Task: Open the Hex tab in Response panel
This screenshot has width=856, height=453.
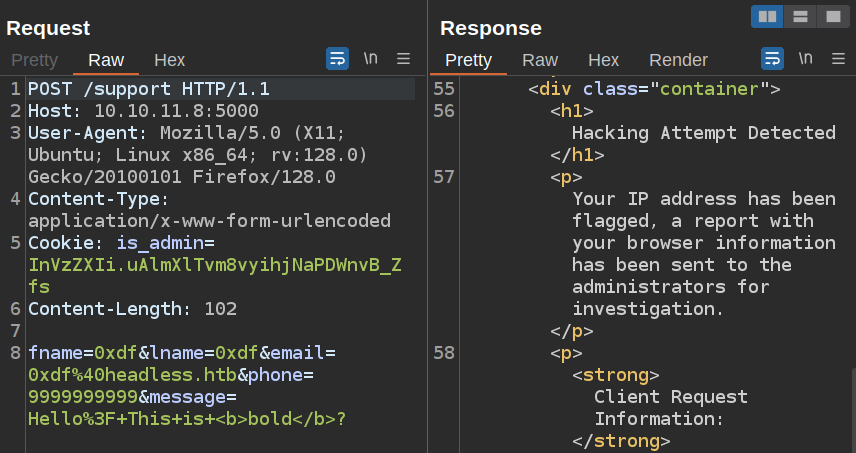Action: click(x=603, y=60)
